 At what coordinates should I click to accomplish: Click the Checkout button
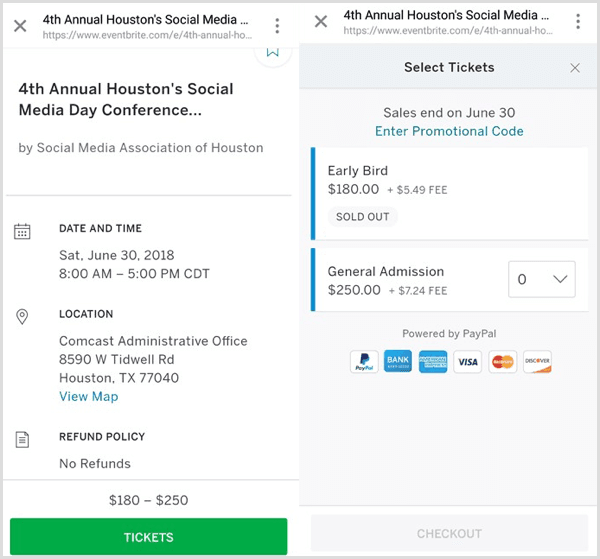[449, 533]
